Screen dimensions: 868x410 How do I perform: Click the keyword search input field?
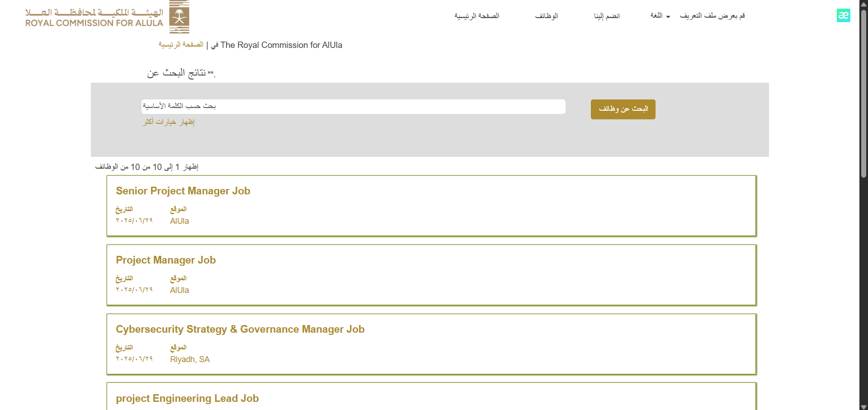353,107
